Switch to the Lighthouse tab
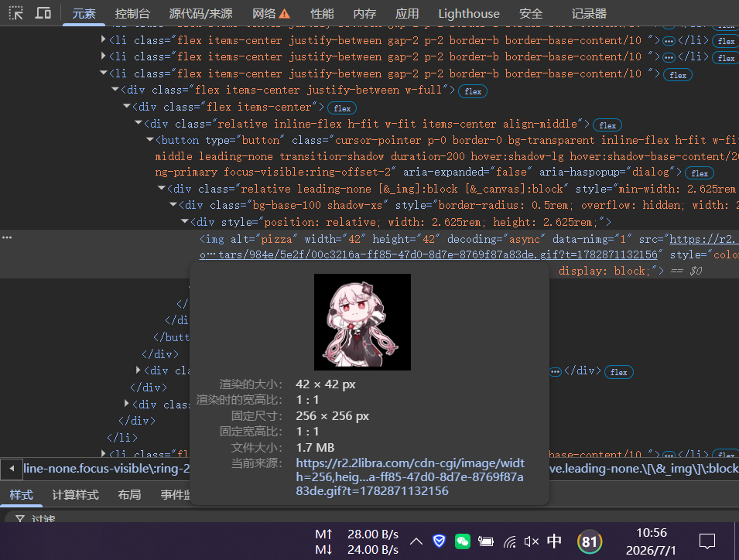 pyautogui.click(x=468, y=14)
